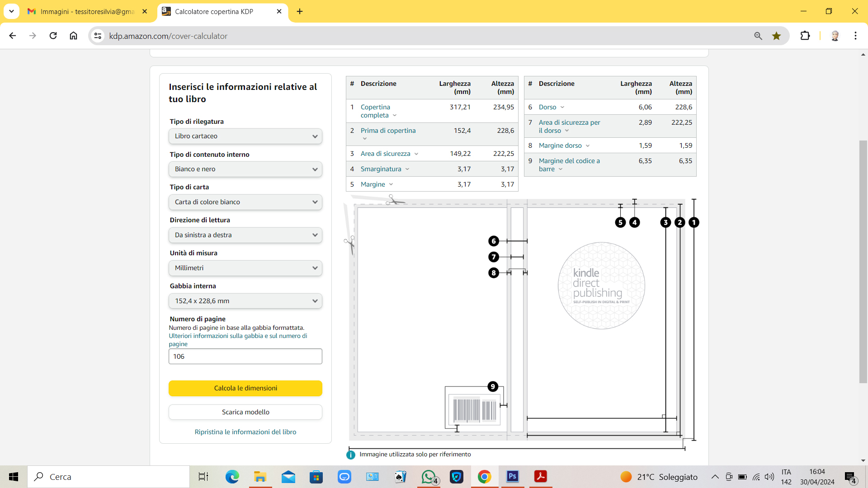Open the Tipo di carta dropdown
Screen dimensions: 868x488
[x=245, y=202]
